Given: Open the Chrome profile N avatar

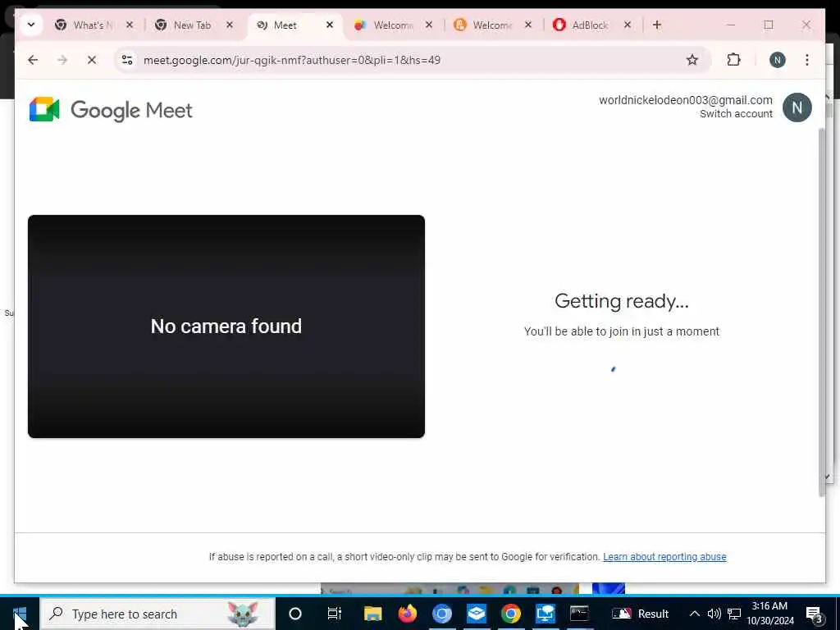Looking at the screenshot, I should pyautogui.click(x=778, y=60).
